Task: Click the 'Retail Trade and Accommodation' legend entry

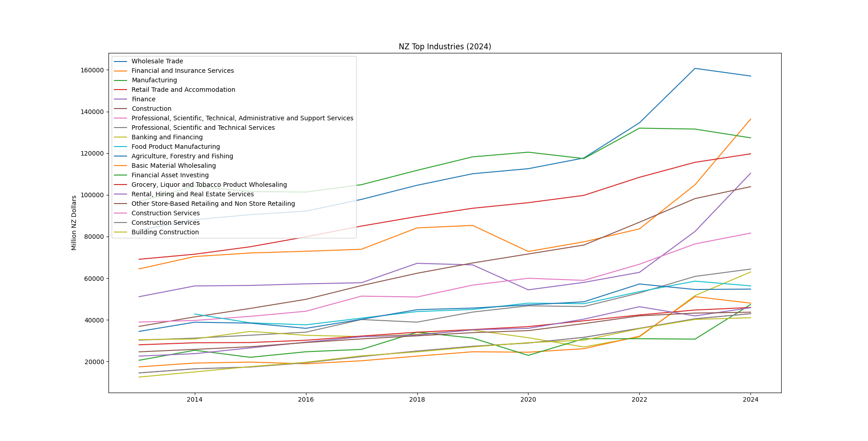Action: pos(183,90)
